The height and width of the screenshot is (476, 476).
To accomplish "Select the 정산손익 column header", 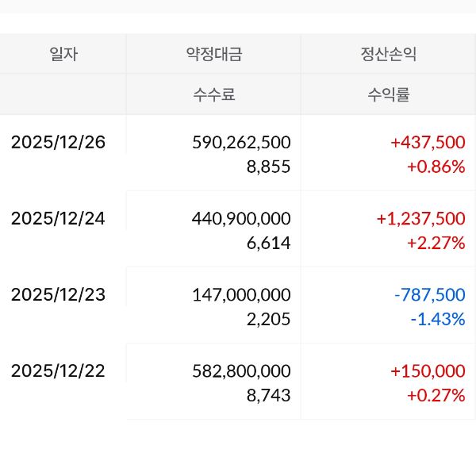I will coord(388,55).
